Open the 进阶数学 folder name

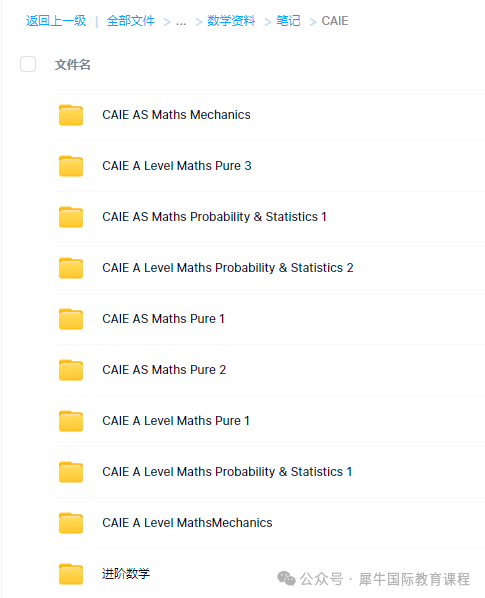point(126,574)
